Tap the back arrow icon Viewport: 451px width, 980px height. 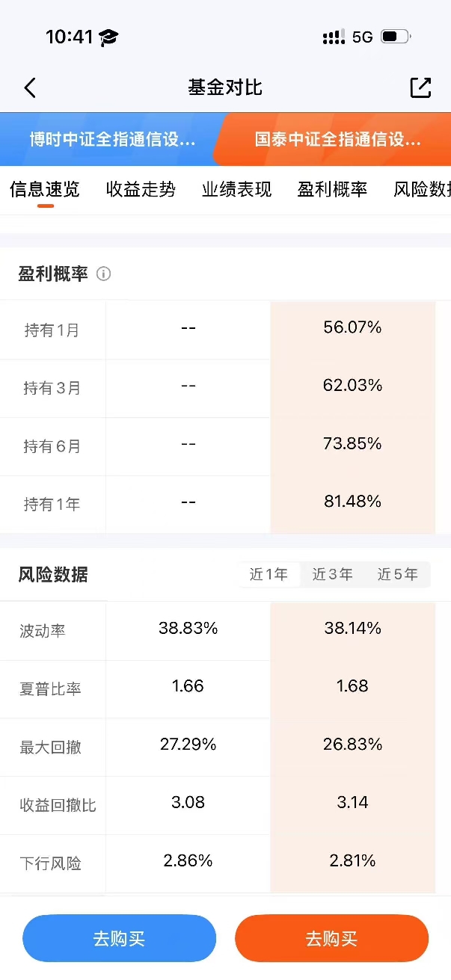coord(30,87)
